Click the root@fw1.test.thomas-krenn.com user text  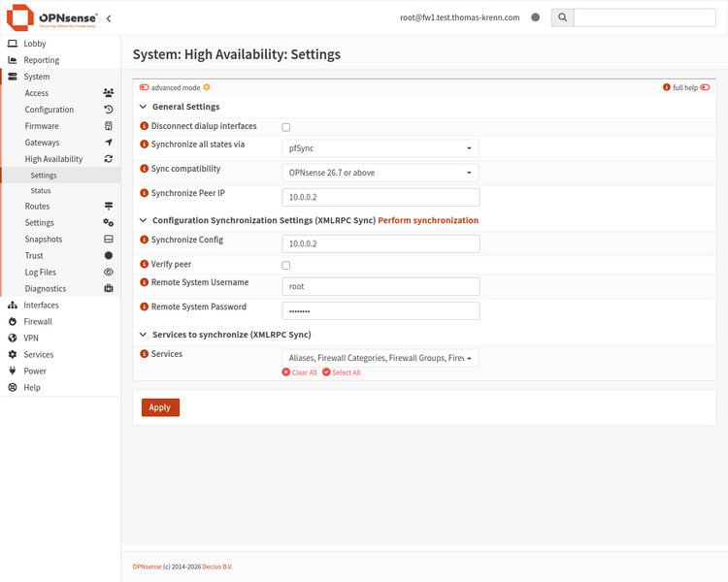pyautogui.click(x=460, y=17)
